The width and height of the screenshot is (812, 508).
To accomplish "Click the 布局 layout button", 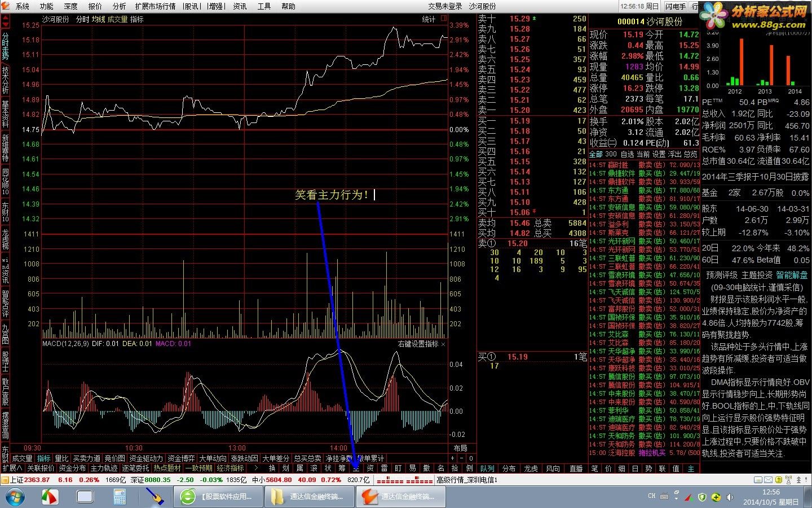I will [x=460, y=448].
